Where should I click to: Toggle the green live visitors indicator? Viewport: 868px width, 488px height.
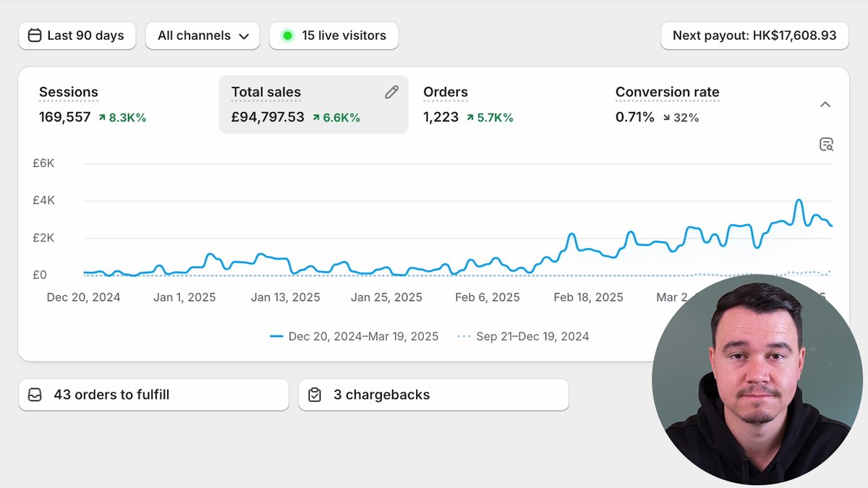tap(289, 35)
